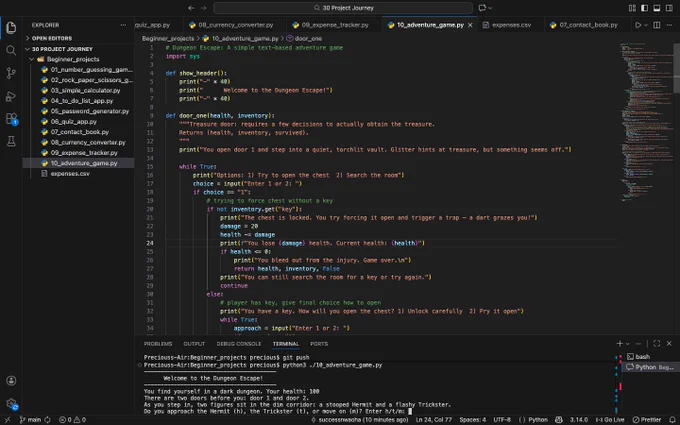Open the Ports panel tab
The image size is (680, 425).
[319, 343]
